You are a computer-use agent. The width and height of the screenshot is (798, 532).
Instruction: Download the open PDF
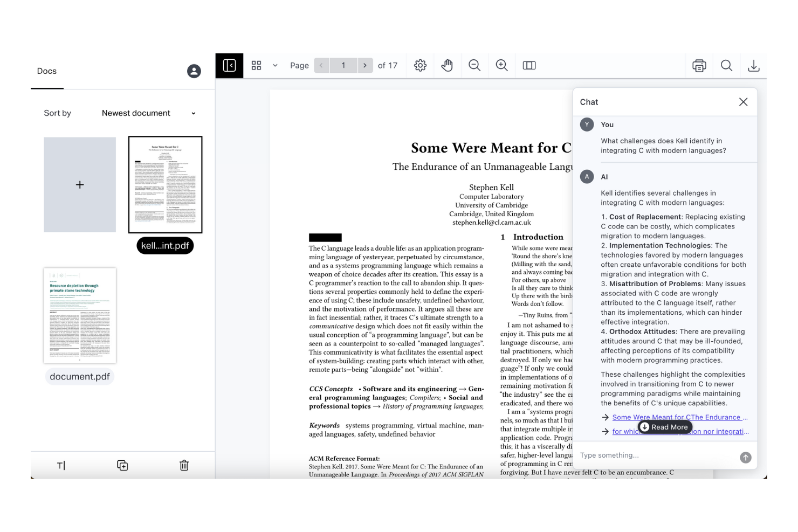tap(754, 65)
